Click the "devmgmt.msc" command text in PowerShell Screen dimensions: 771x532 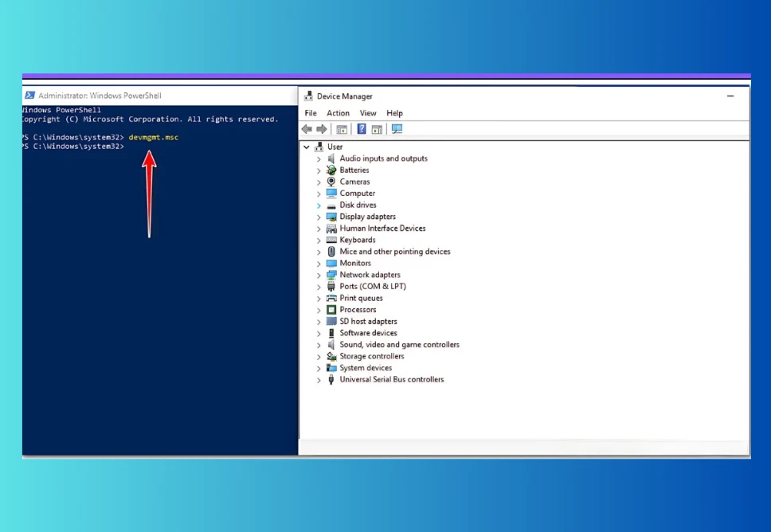coord(154,137)
